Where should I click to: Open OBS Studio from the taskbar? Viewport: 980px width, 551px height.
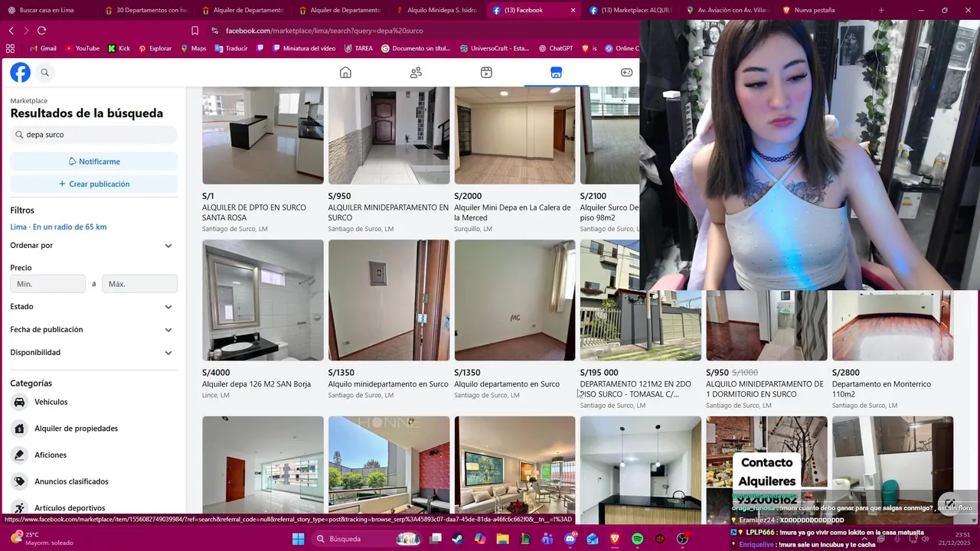pyautogui.click(x=682, y=539)
